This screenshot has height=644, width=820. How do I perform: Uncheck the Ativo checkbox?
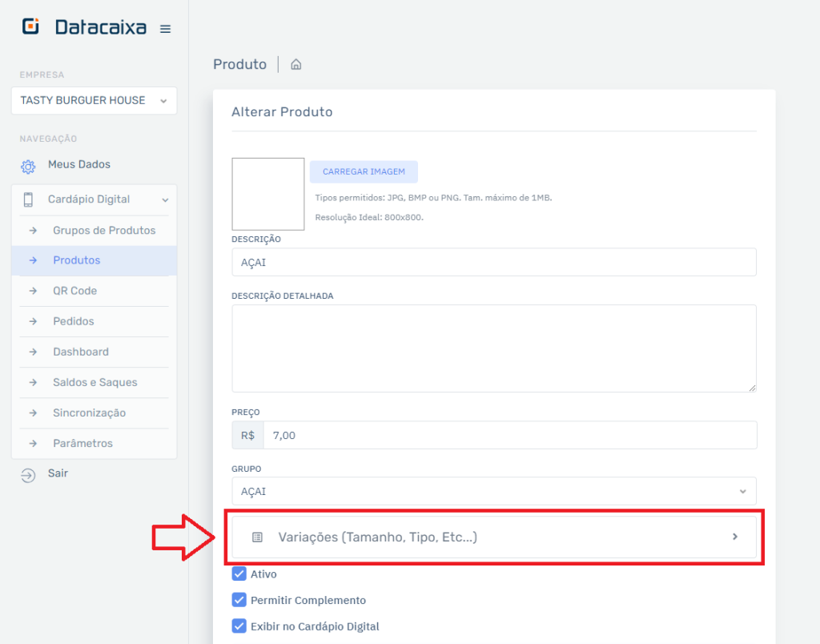pyautogui.click(x=239, y=574)
